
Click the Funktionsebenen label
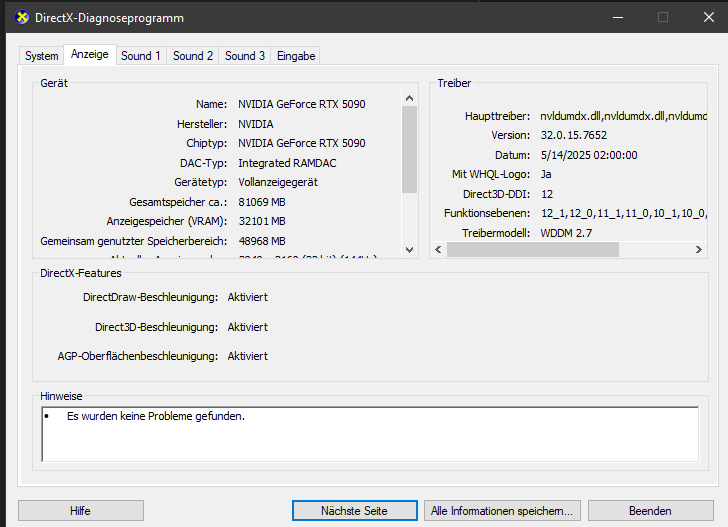487,213
